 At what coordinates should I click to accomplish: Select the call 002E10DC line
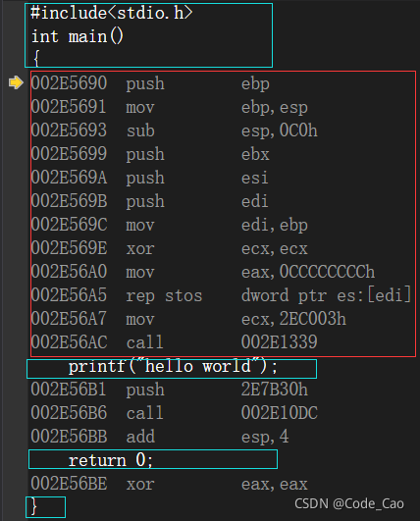174,413
